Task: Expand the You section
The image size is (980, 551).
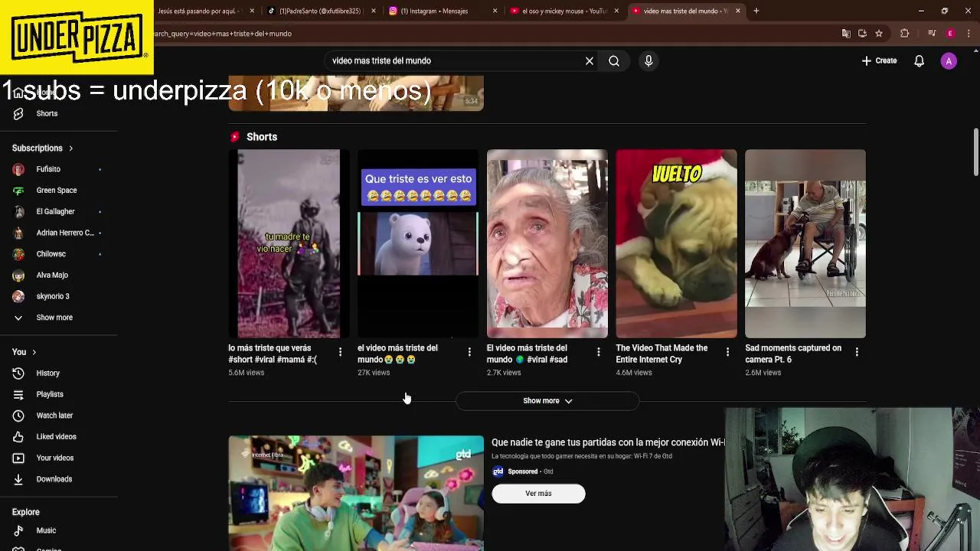Action: (24, 352)
